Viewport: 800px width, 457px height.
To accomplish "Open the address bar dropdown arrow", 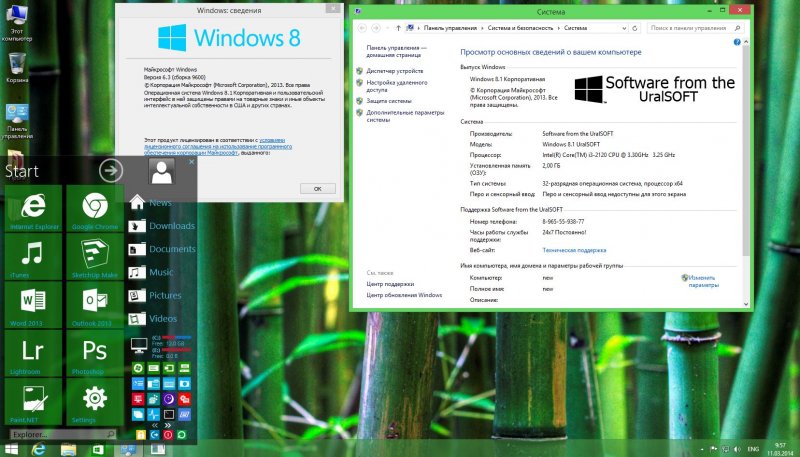I will click(624, 29).
